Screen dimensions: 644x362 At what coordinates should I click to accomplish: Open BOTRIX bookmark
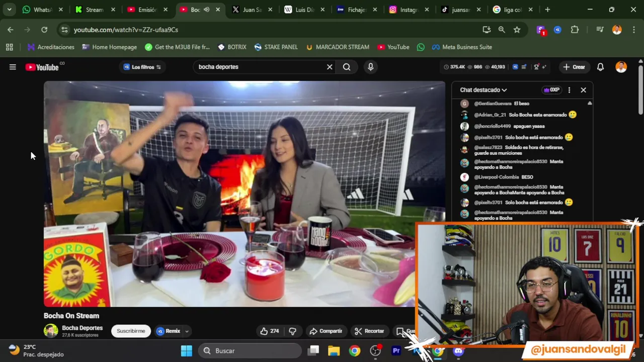231,47
